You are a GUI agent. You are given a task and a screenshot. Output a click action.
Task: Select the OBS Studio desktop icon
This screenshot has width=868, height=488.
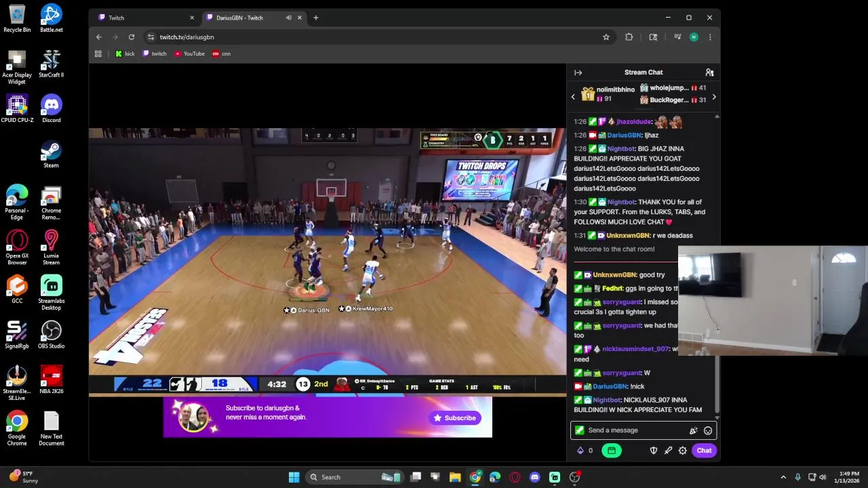pos(51,335)
